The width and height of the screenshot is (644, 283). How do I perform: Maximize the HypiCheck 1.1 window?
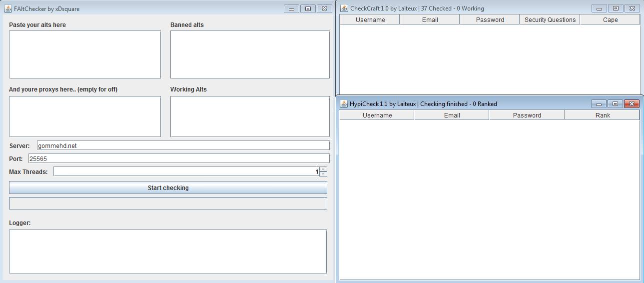pyautogui.click(x=615, y=103)
